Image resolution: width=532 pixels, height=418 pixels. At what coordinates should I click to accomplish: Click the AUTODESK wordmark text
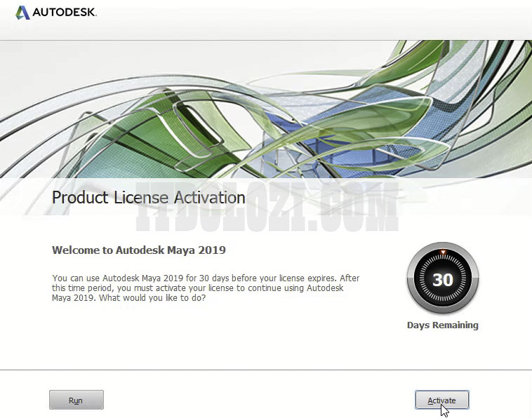pyautogui.click(x=65, y=13)
